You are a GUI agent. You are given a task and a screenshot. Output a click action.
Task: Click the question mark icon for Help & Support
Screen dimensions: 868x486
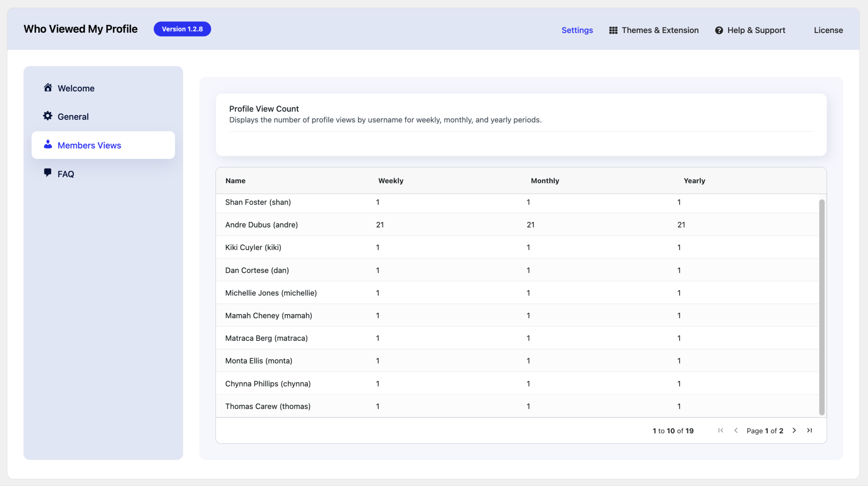point(719,30)
